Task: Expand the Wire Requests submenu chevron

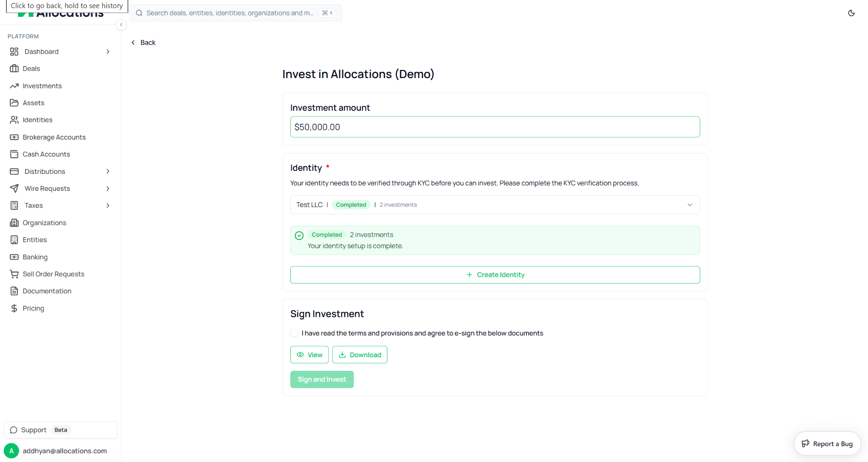Action: pyautogui.click(x=108, y=188)
